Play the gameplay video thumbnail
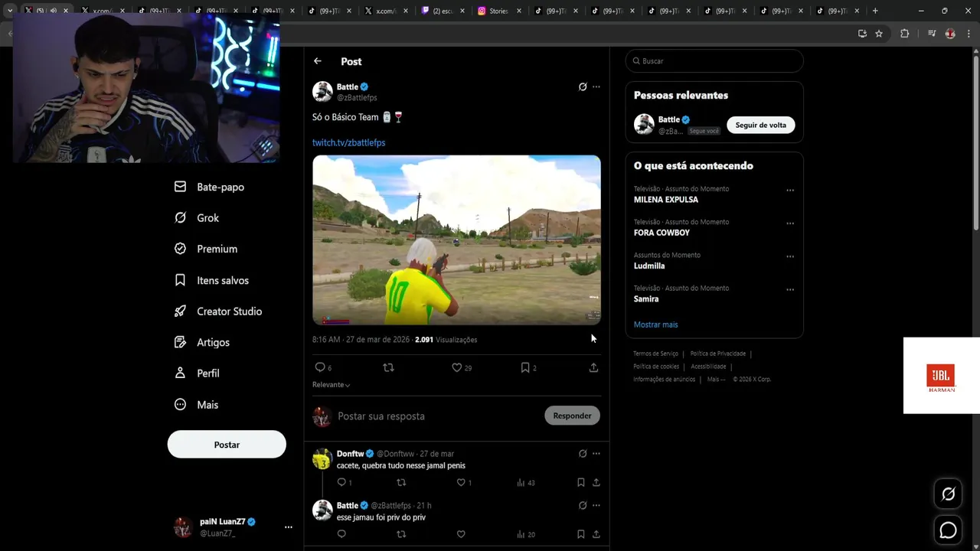This screenshot has width=980, height=551. [456, 240]
